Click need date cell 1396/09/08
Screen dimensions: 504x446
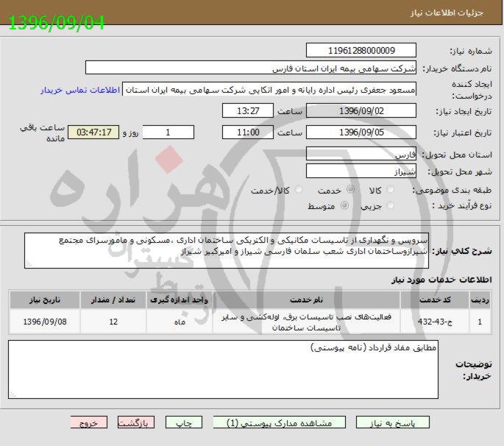click(45, 322)
